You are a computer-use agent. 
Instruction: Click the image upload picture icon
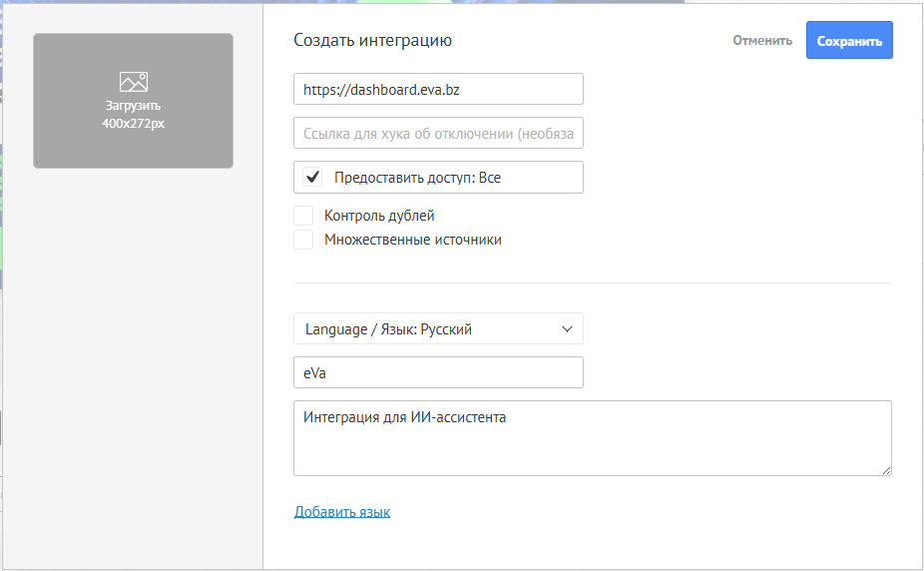pyautogui.click(x=133, y=82)
